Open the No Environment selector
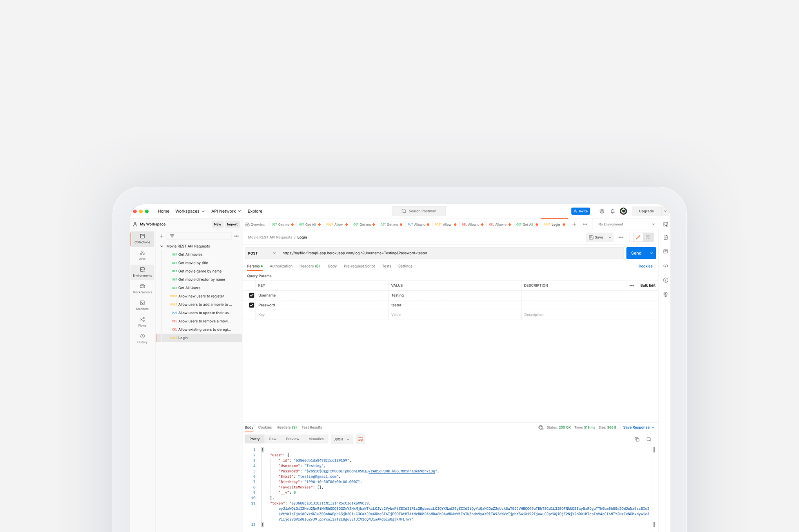799x532 pixels. [626, 224]
